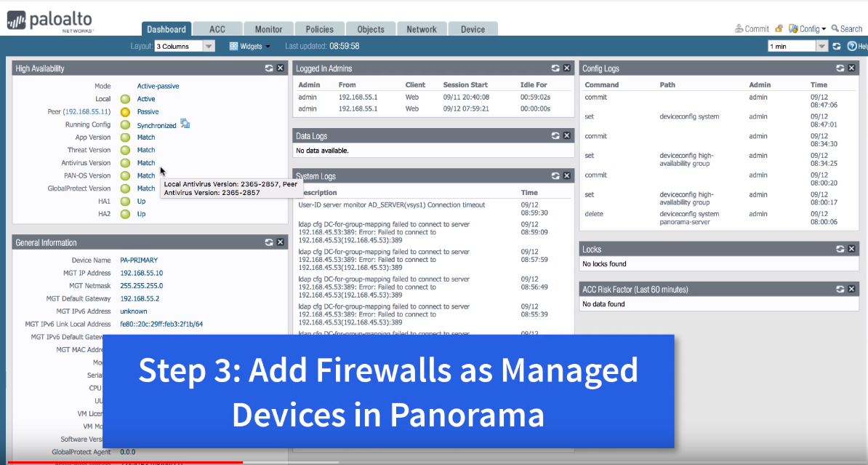Click the HA1 Up status link
This screenshot has height=465, width=868.
(141, 201)
